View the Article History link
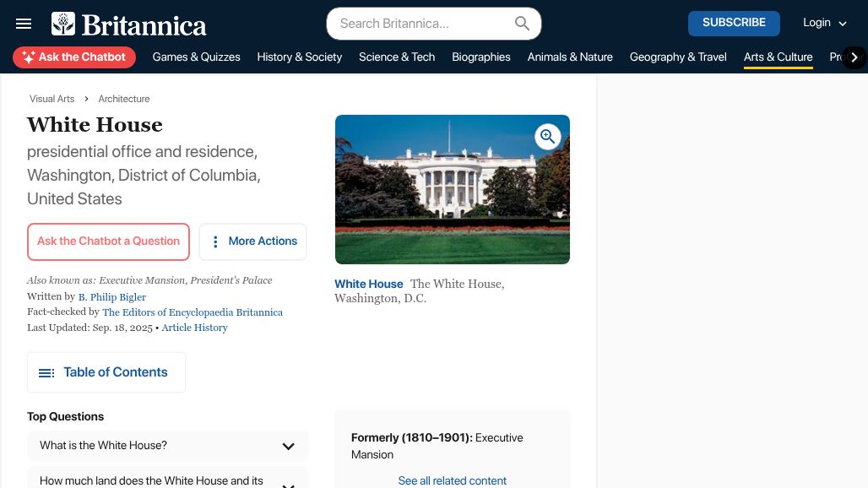 [194, 328]
